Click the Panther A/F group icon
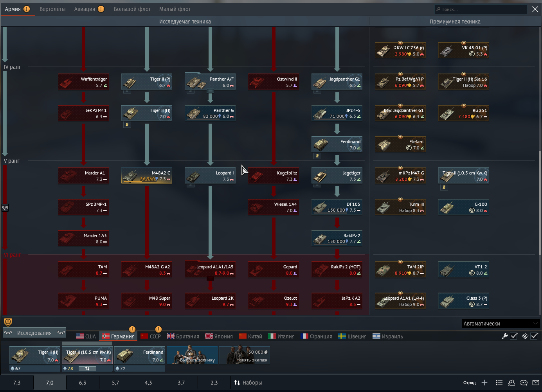The height and width of the screenshot is (392, 542). pos(196,82)
